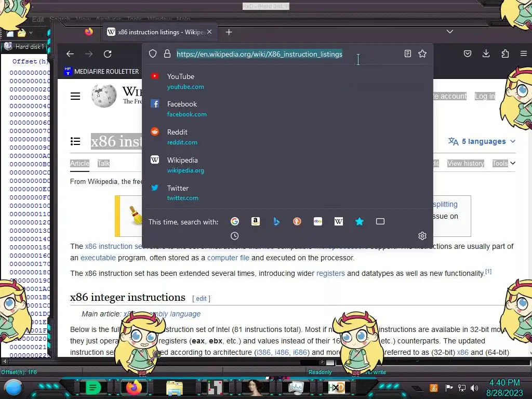Choose the Facebook suggestion

coord(287,109)
